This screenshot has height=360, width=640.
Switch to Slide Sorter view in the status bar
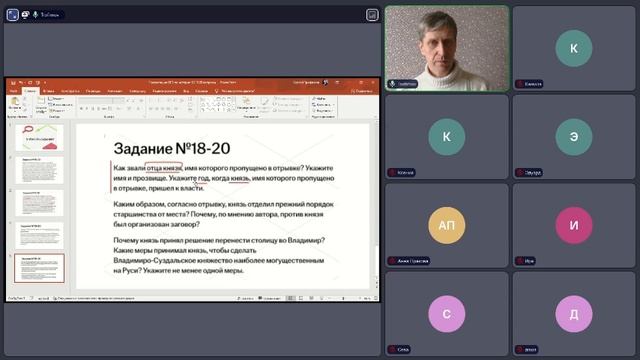point(301,298)
